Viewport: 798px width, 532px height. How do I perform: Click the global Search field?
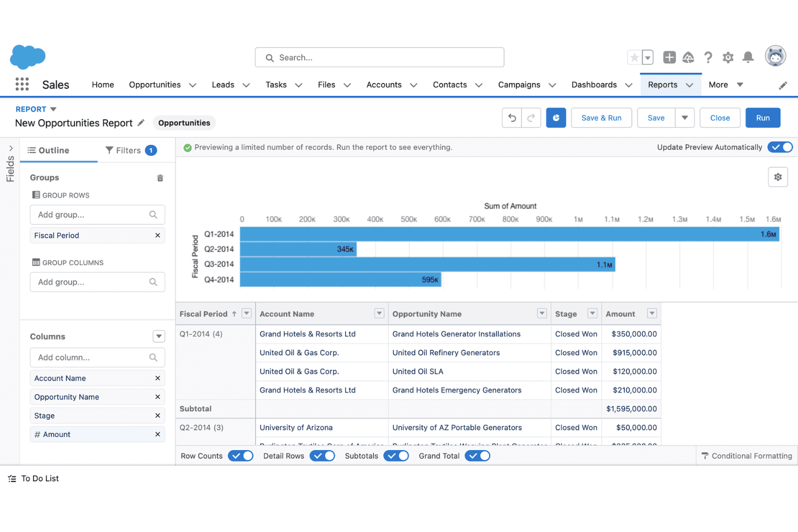(x=380, y=58)
